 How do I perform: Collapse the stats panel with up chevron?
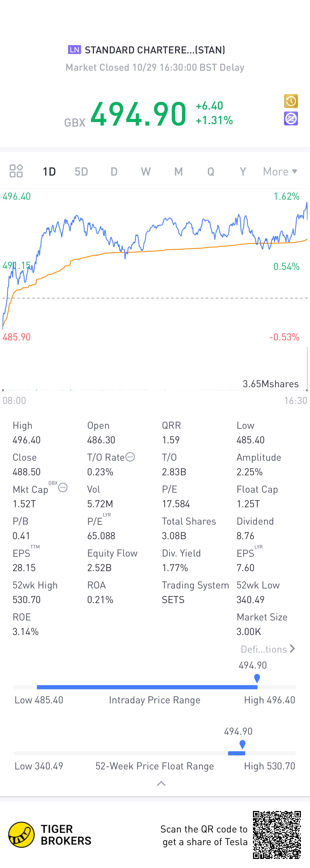coord(161,783)
